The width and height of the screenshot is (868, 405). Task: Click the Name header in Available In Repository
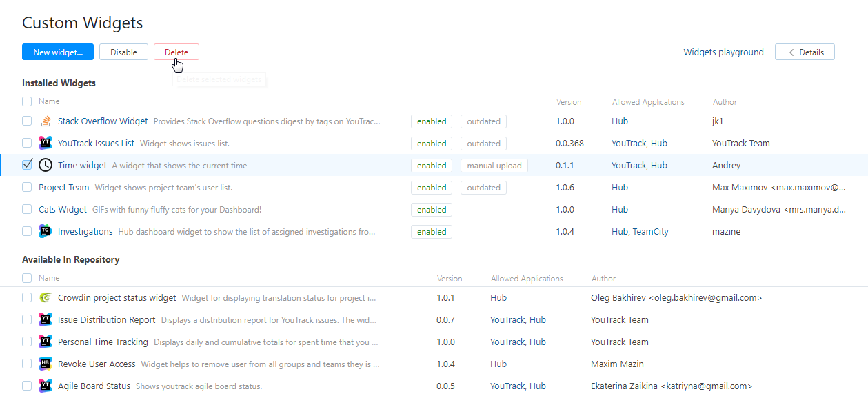click(49, 279)
